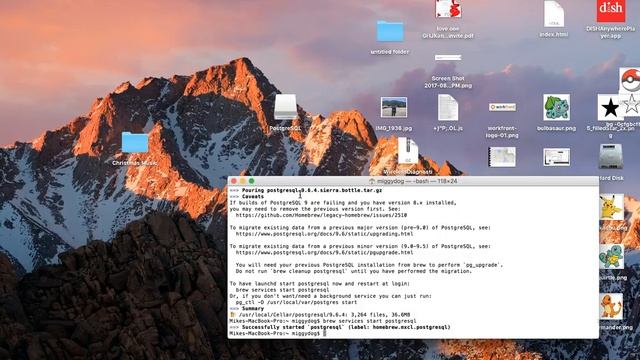Select the Hard Disk drive icon
Image resolution: width=640 pixels, height=360 pixels.
coord(611,157)
